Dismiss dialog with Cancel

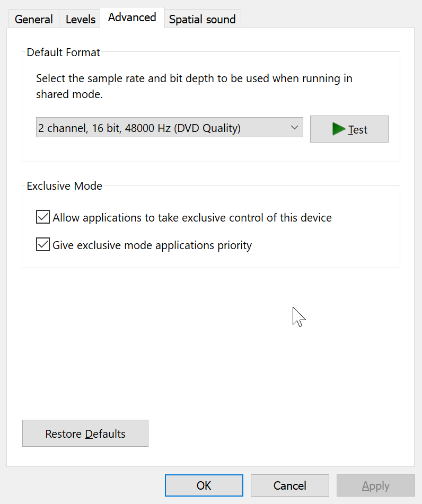click(289, 485)
